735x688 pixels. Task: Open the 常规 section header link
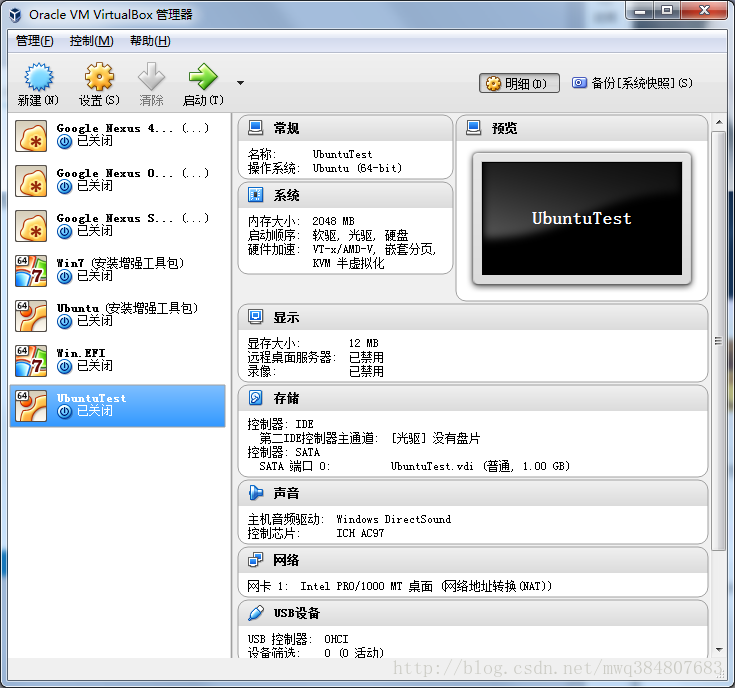pyautogui.click(x=286, y=128)
